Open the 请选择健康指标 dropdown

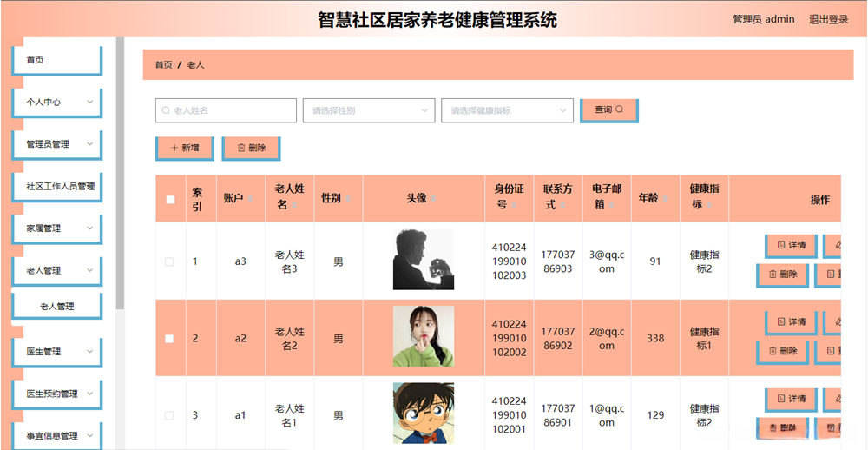pyautogui.click(x=507, y=110)
